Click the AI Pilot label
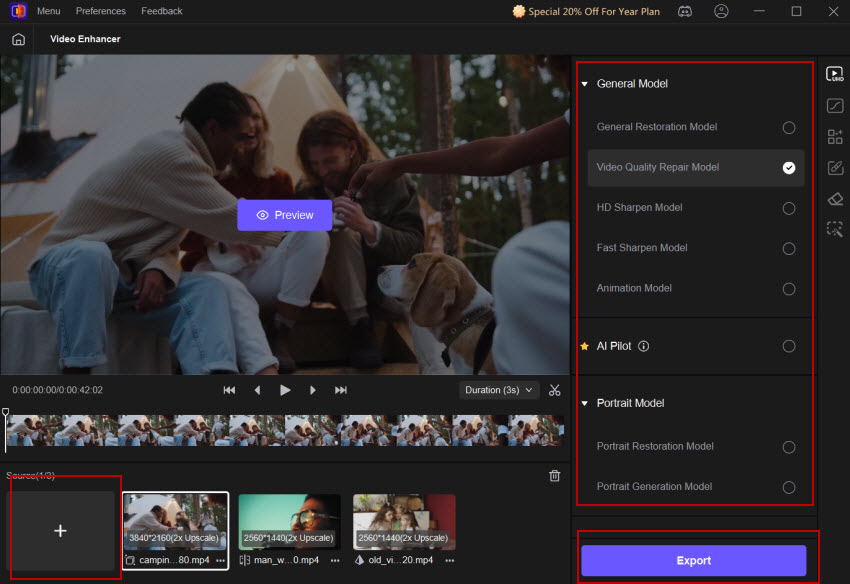Image resolution: width=850 pixels, height=584 pixels. coord(614,346)
